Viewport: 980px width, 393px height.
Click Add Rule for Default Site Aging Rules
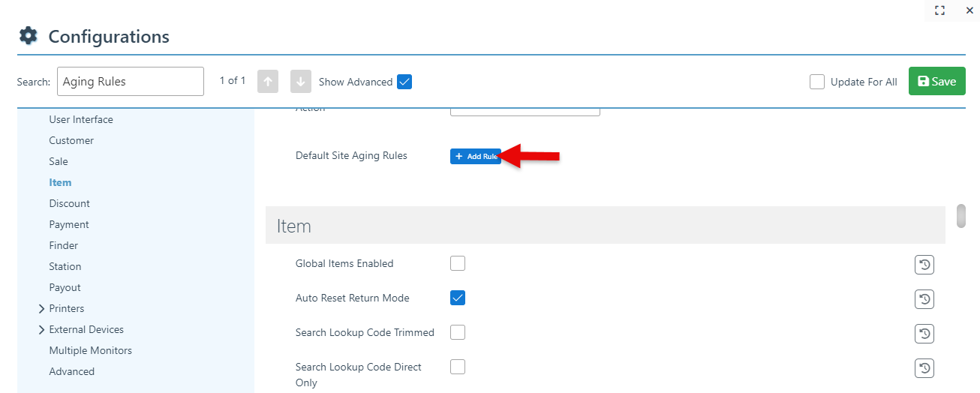[x=475, y=156]
